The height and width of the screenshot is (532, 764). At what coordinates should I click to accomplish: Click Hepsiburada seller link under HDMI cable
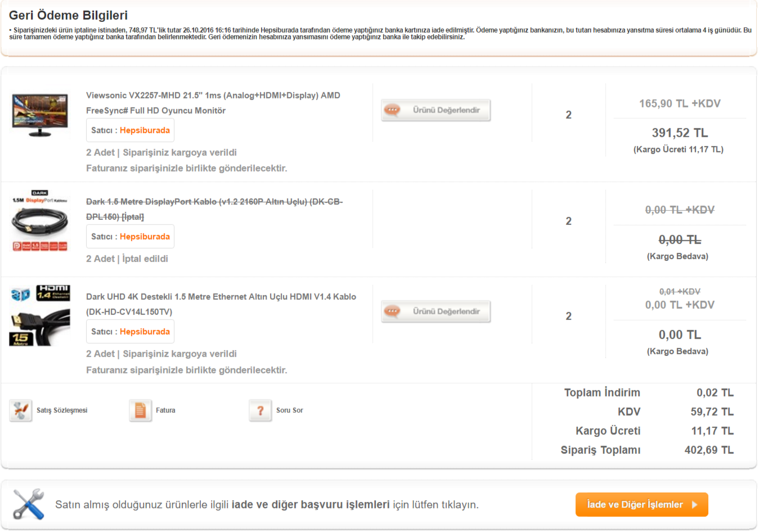(145, 332)
